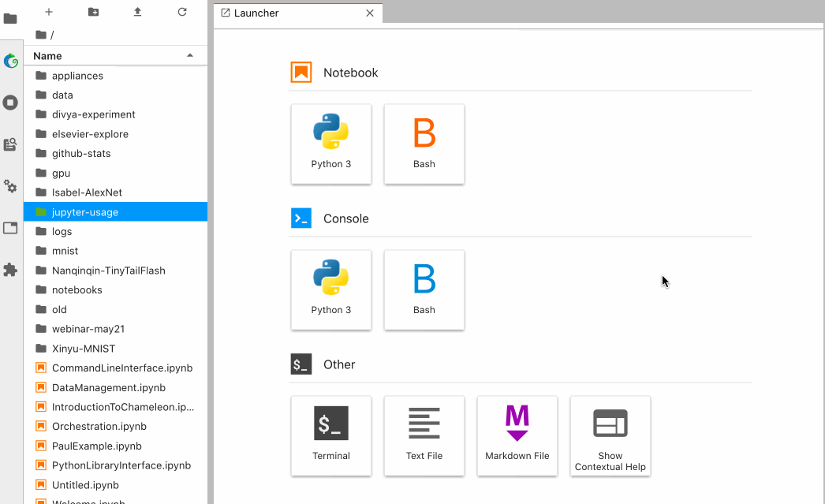Select the logs folder
The height and width of the screenshot is (504, 825).
pyautogui.click(x=115, y=231)
